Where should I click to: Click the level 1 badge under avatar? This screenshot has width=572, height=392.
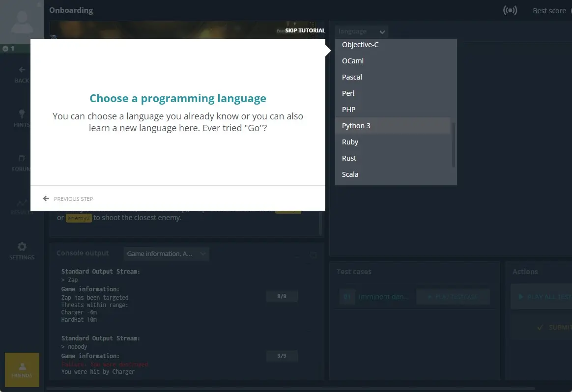8,49
